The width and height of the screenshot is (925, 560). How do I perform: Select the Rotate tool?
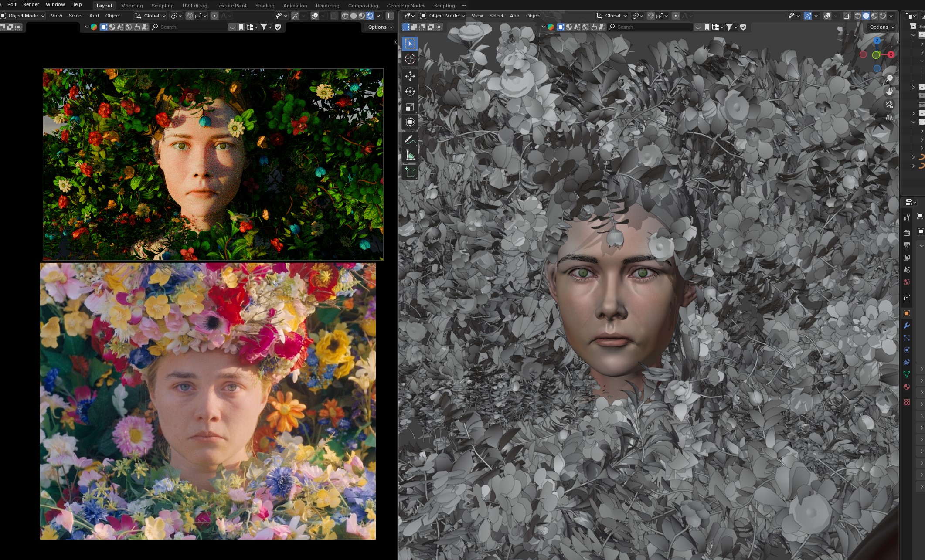click(x=410, y=92)
